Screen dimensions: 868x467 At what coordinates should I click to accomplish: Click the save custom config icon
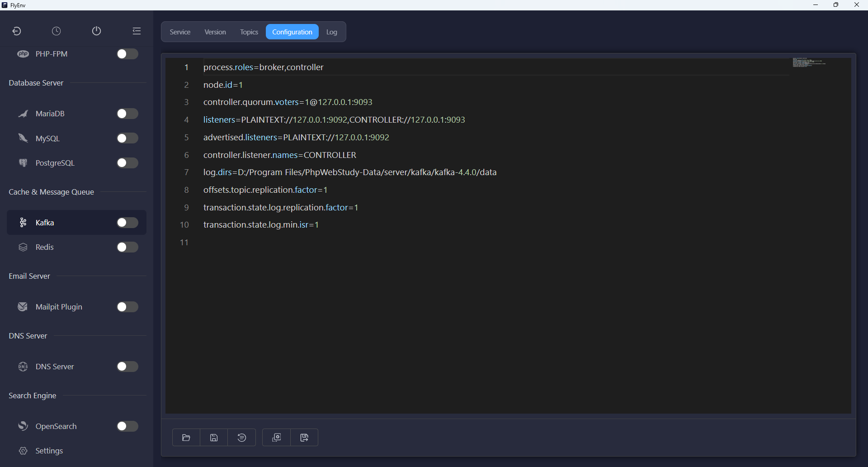point(304,438)
